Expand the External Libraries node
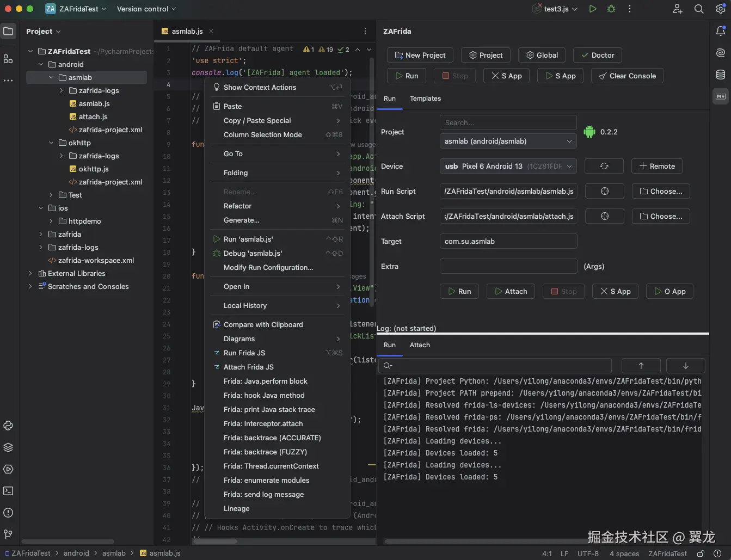The image size is (731, 560). (x=30, y=273)
